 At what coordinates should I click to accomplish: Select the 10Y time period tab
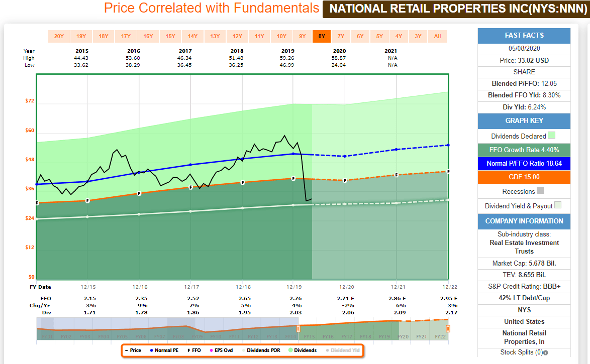(x=281, y=36)
